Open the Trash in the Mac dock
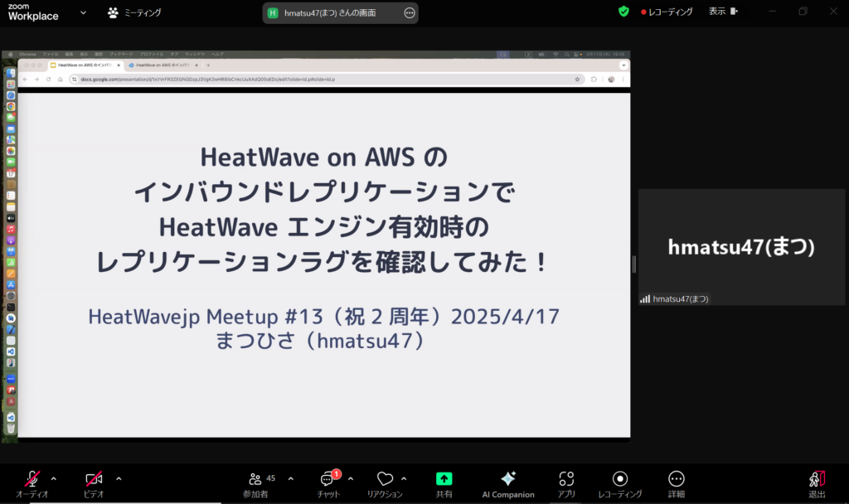 [x=10, y=429]
